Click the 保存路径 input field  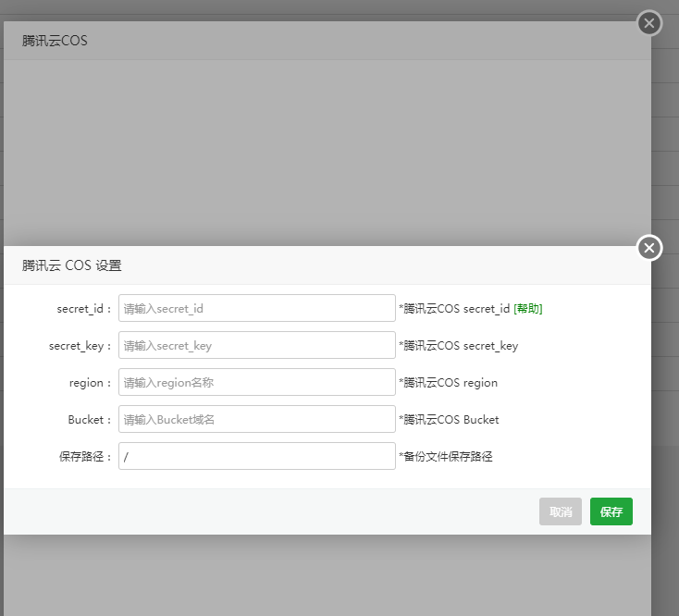tap(257, 456)
